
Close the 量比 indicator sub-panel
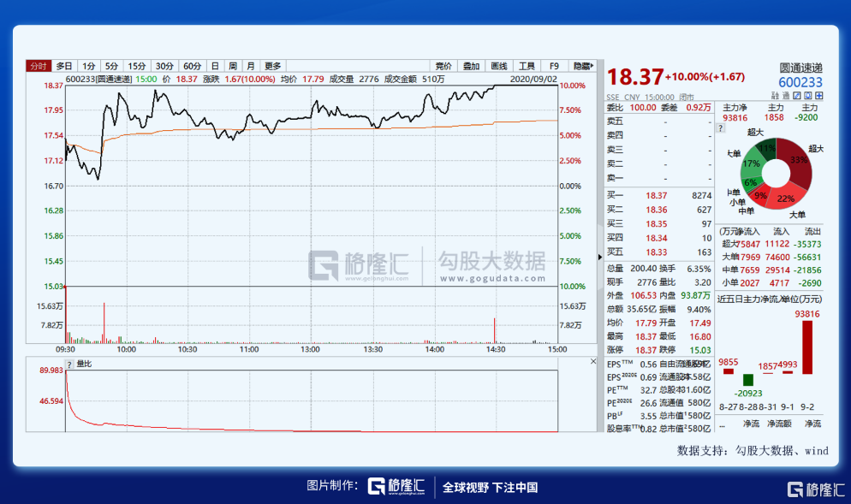coord(593,361)
